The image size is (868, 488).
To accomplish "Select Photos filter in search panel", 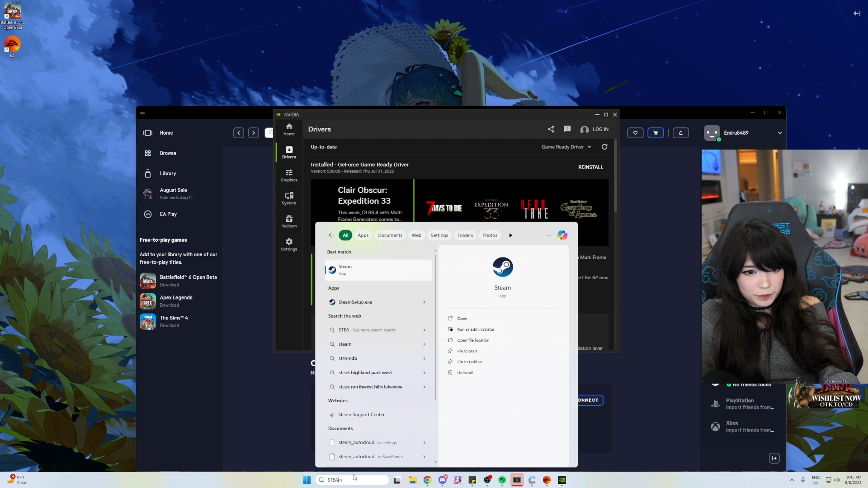I will [x=490, y=235].
